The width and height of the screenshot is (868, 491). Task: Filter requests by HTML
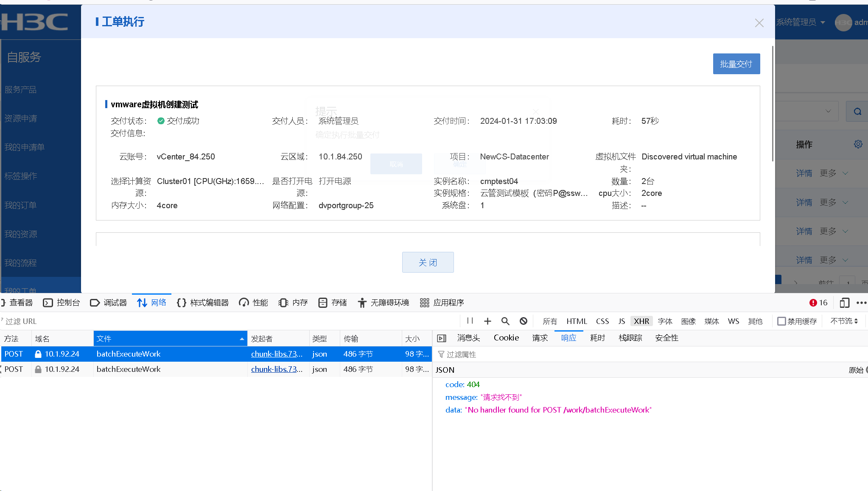[x=577, y=321]
